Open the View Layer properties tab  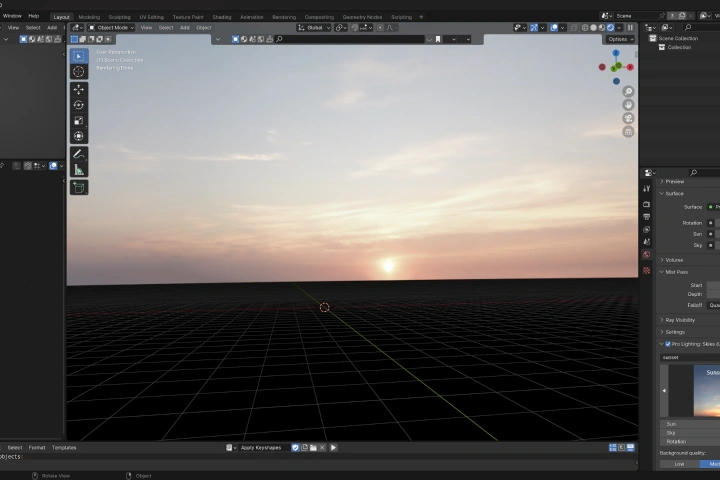(x=647, y=229)
